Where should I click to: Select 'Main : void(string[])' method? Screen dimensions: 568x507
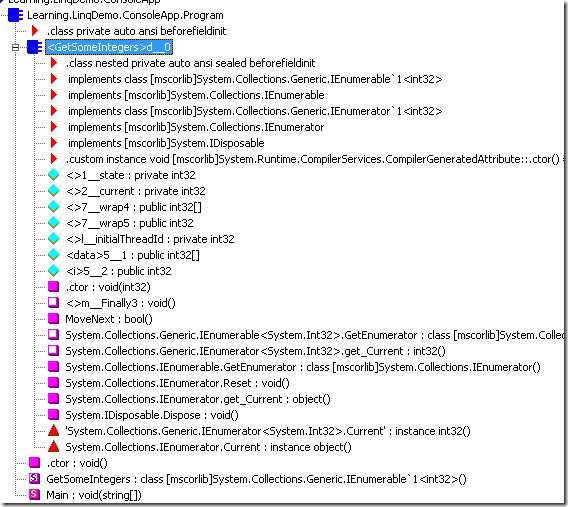[94, 495]
